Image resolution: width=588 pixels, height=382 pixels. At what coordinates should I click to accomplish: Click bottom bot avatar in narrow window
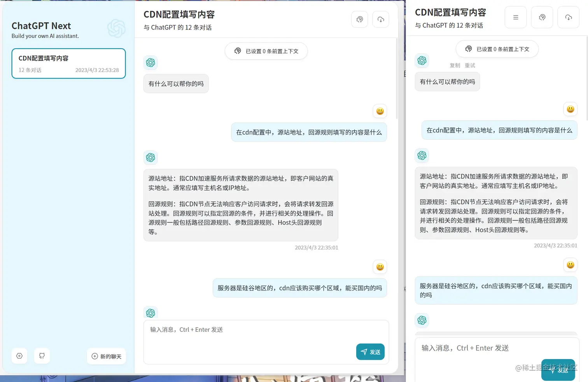pos(422,320)
